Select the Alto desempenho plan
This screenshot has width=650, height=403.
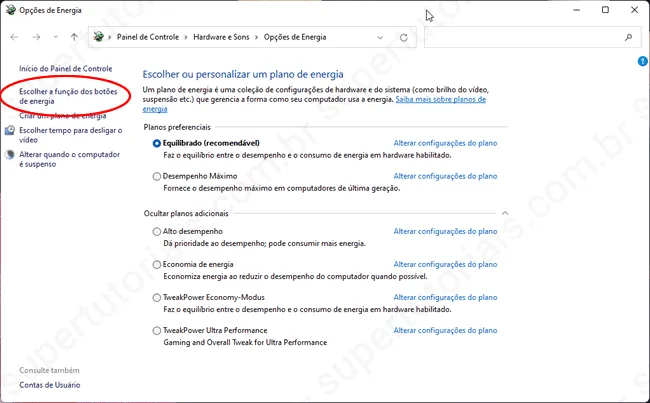[x=156, y=231]
